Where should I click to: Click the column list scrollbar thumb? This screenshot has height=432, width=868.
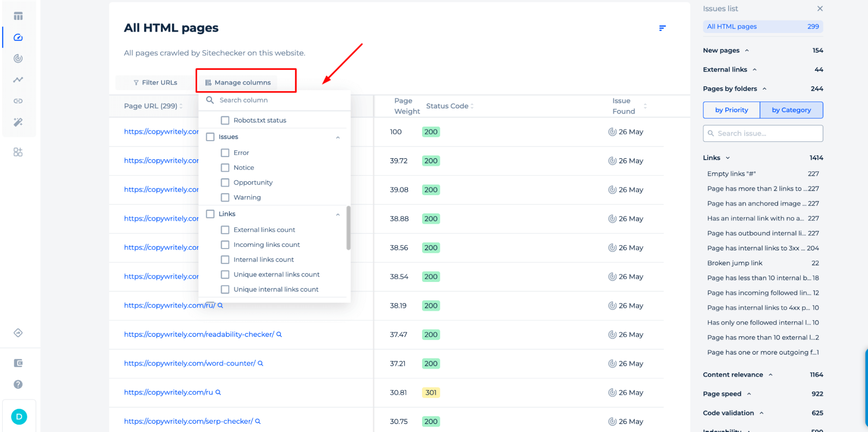pos(348,228)
